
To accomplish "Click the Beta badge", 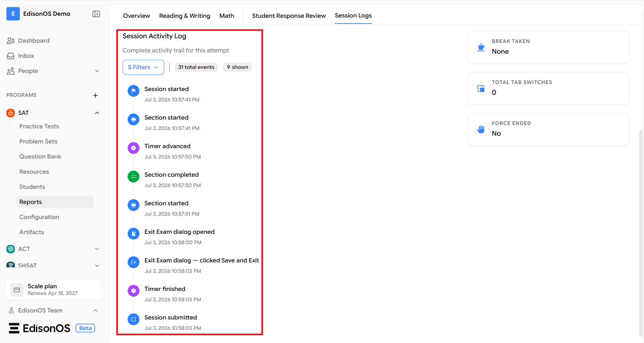I will [85, 328].
